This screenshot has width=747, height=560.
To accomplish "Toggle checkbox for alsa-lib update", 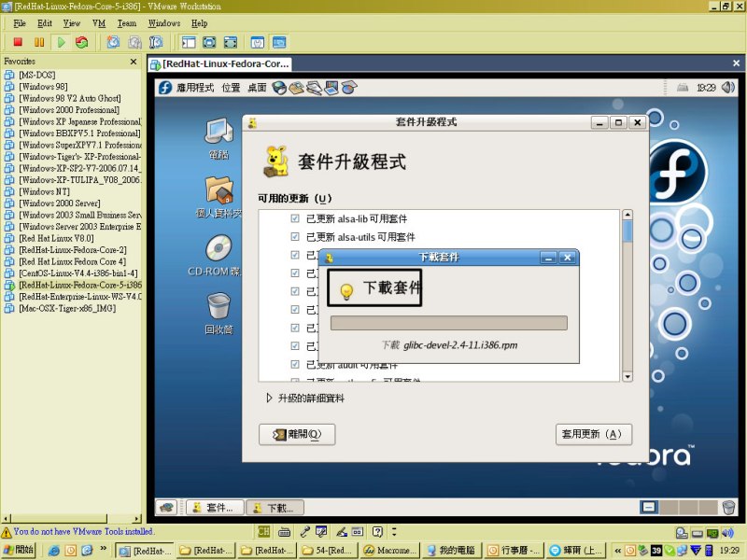I will click(x=295, y=218).
